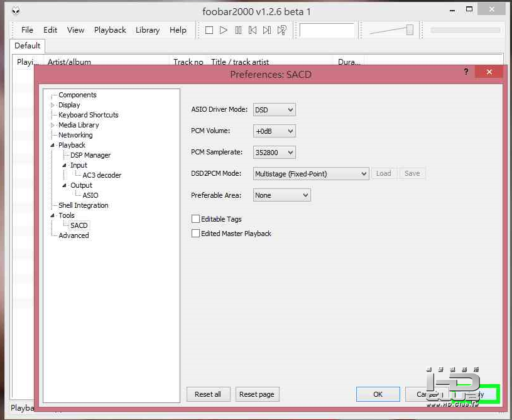Select Media Library in the preferences tree
This screenshot has height=420, width=512.
pos(79,125)
